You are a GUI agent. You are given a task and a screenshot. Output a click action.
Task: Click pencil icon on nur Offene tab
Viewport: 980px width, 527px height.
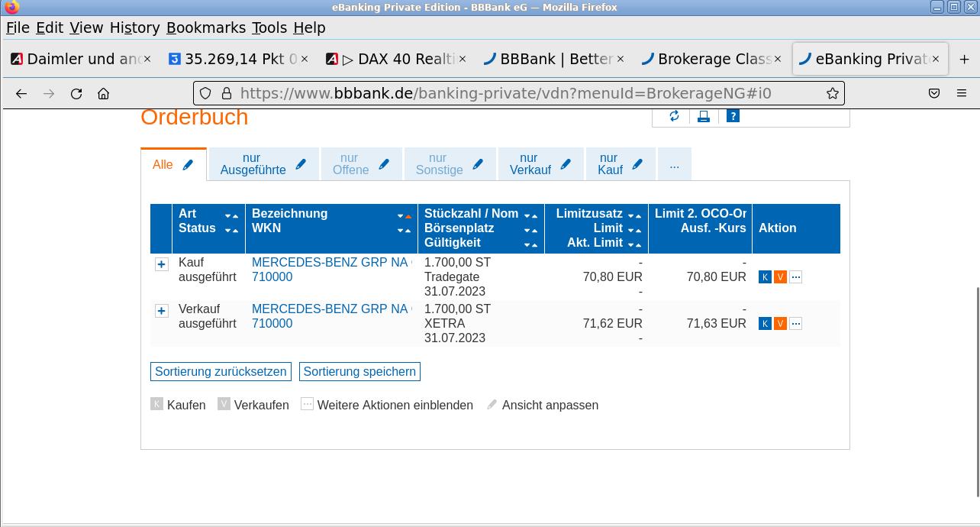point(384,164)
